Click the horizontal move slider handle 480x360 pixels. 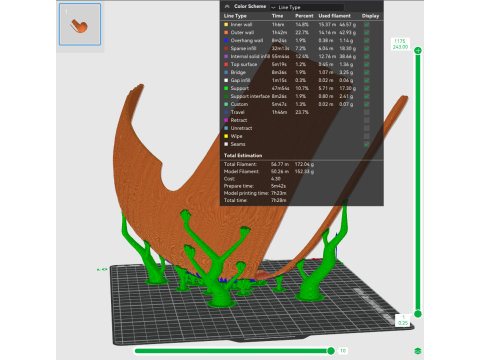(331, 351)
